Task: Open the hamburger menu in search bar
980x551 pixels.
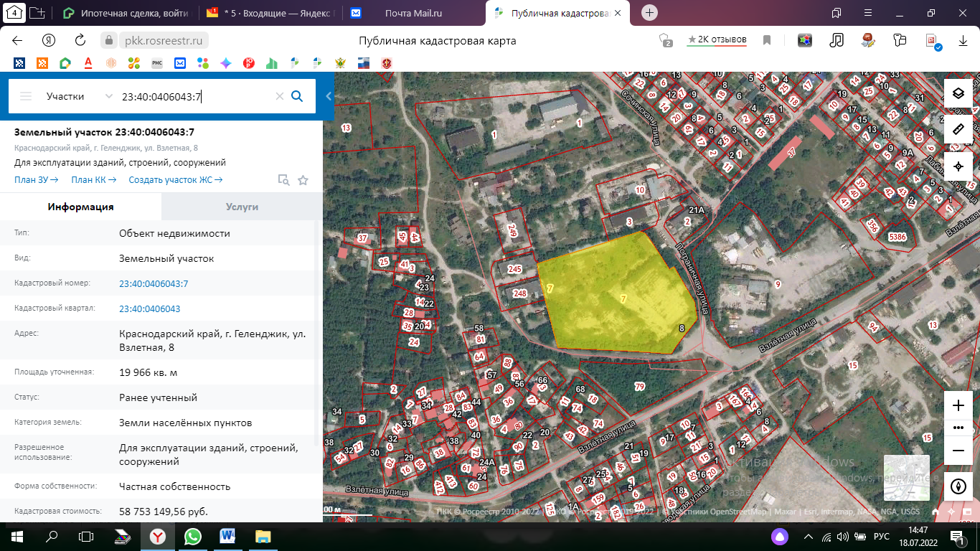Action: pos(26,96)
